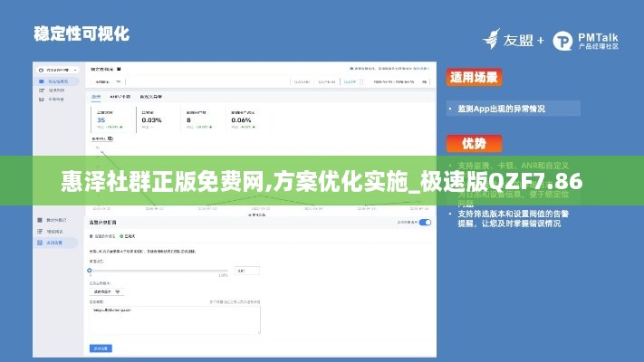Focus the threshold value input box

(247, 271)
